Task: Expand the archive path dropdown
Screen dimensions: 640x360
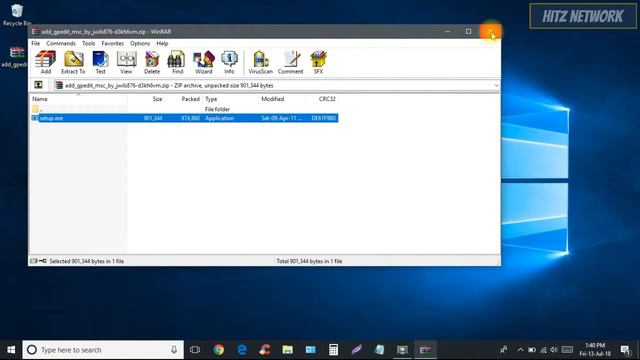Action: click(496, 85)
